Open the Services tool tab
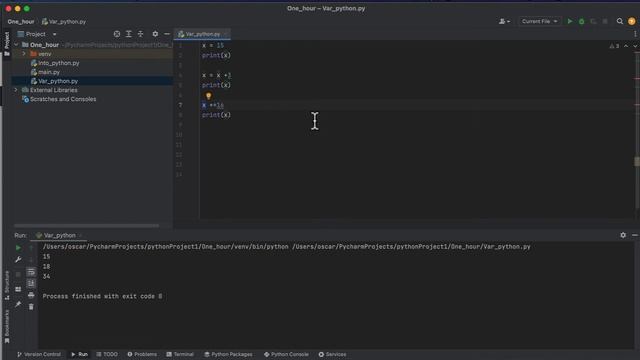Viewport: 640px width, 360px height. (332, 354)
